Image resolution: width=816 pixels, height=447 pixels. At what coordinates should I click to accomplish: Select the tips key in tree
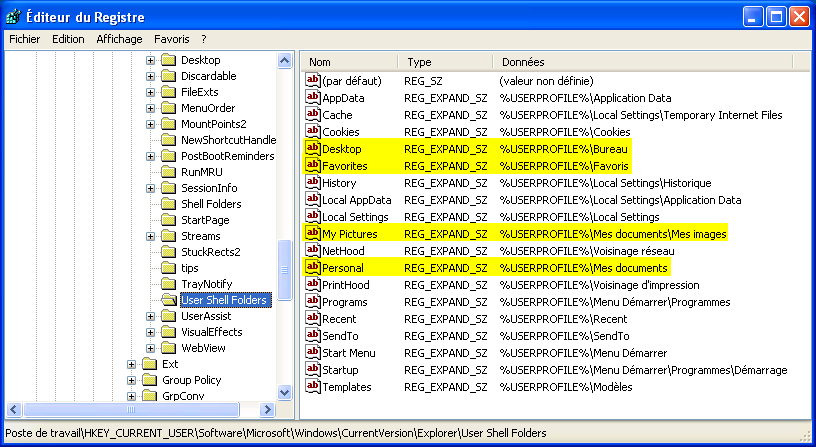(x=189, y=268)
